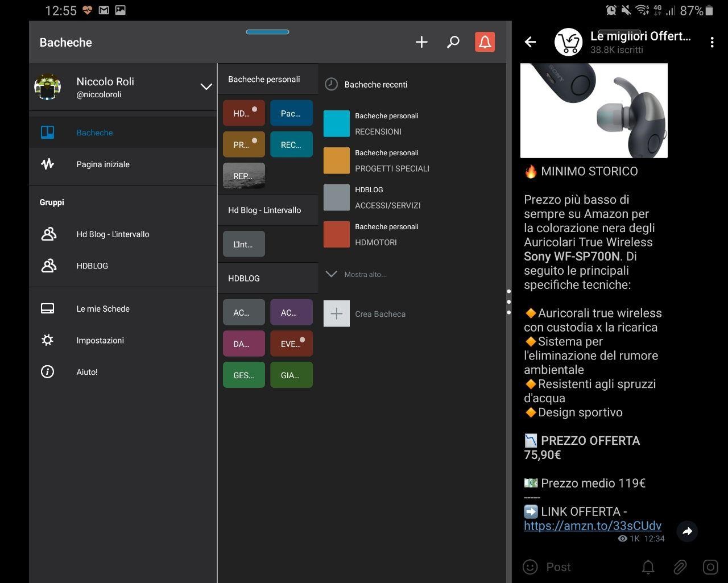The height and width of the screenshot is (583, 728).
Task: Open Hd Blog - L'intervallo group in sidebar
Action: (123, 234)
